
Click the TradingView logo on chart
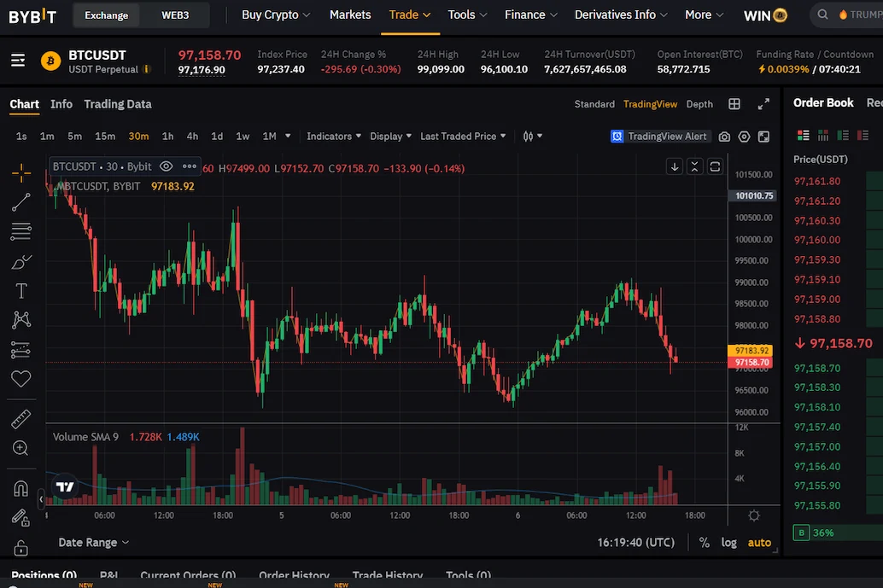pos(65,486)
